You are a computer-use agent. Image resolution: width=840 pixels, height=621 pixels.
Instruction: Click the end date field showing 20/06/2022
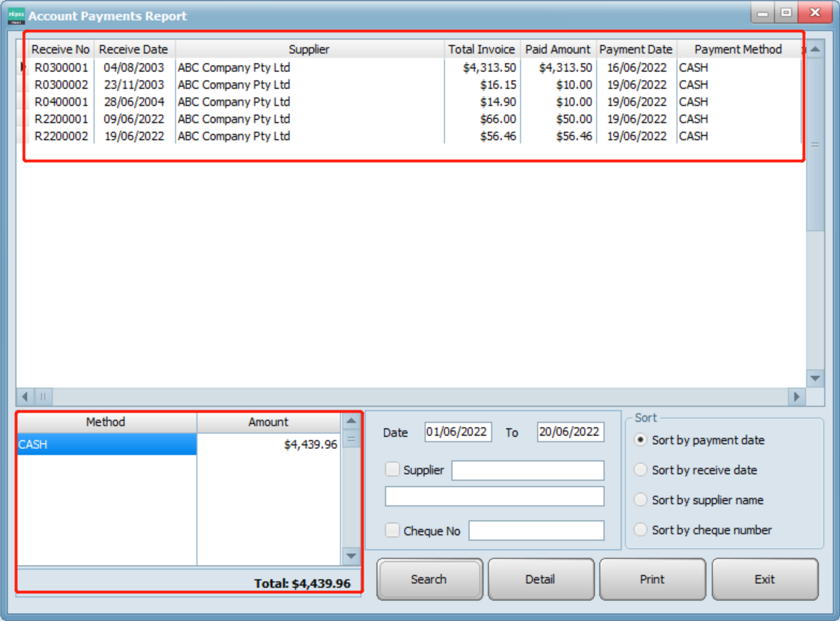570,432
